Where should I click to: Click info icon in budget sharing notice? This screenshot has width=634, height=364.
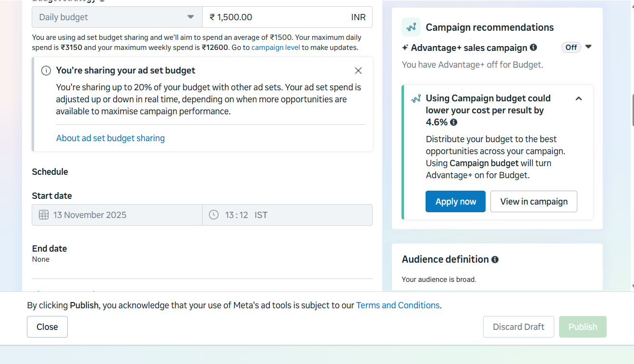46,71
